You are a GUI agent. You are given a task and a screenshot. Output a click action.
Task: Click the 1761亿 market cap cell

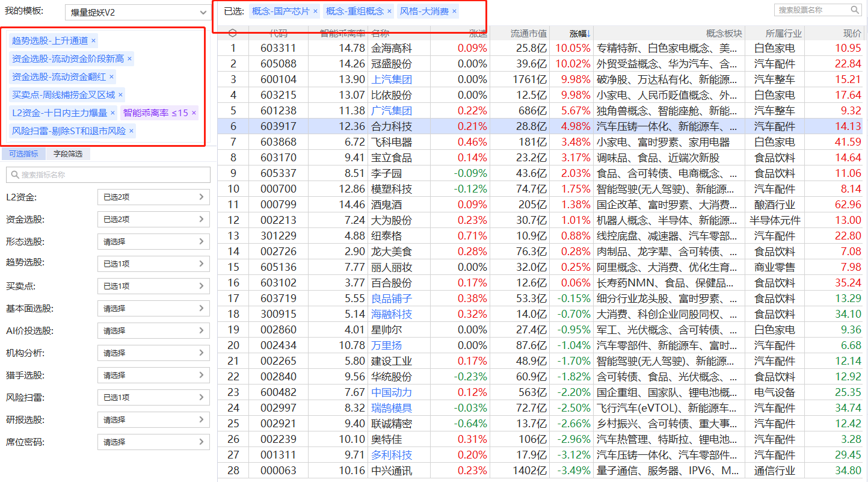529,79
